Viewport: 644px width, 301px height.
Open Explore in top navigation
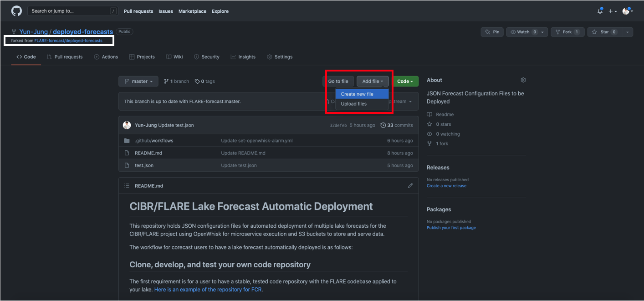coord(220,11)
